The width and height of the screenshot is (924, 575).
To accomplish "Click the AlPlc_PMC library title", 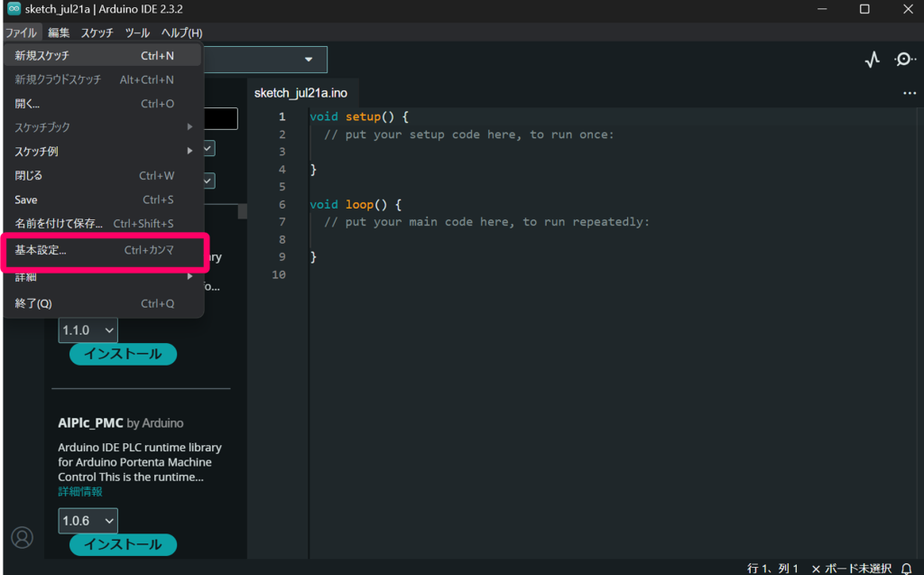I will tap(91, 422).
